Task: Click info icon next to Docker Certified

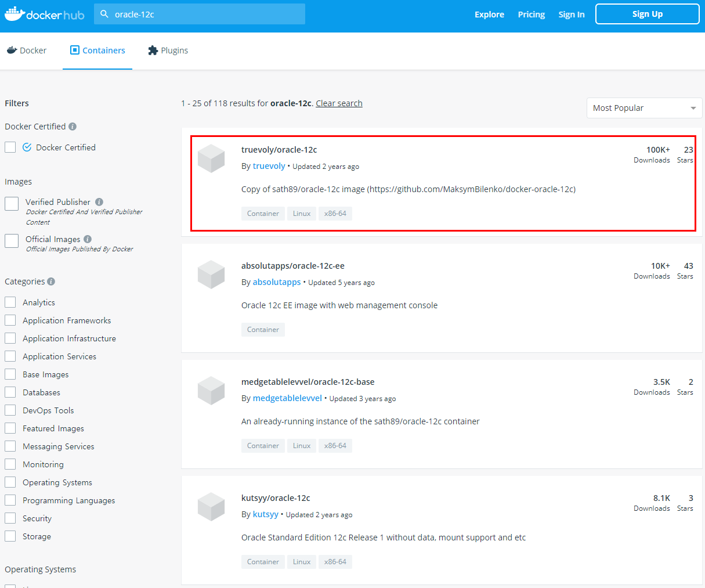Action: click(x=73, y=127)
